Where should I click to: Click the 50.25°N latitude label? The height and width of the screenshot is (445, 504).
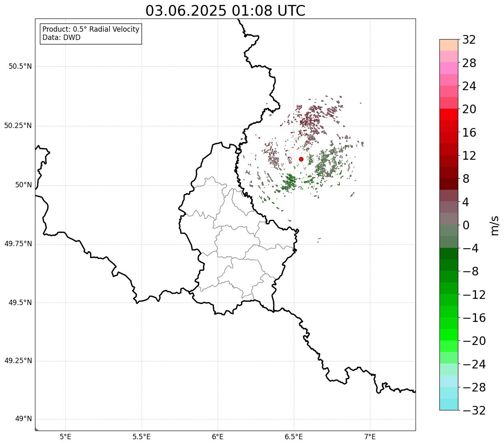[18, 126]
